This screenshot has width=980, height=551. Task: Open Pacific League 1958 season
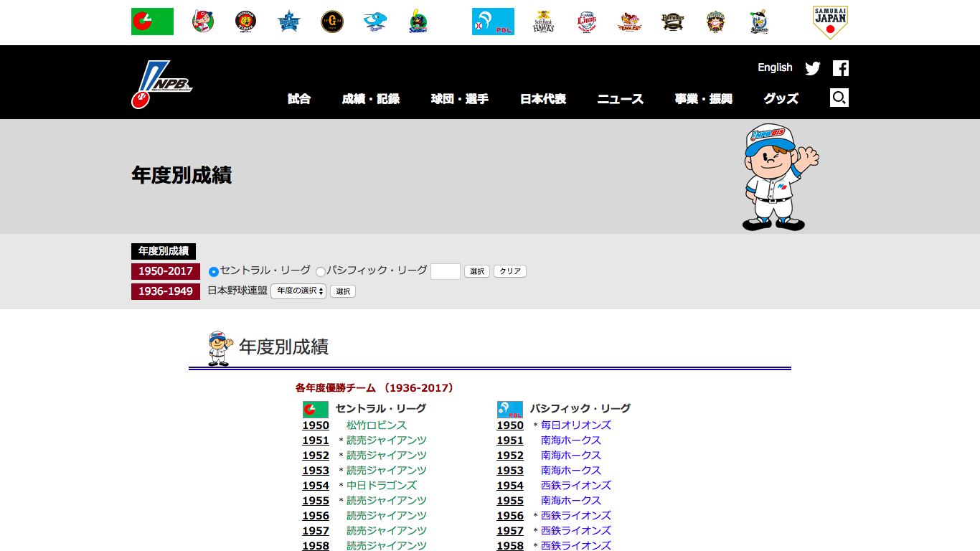point(510,546)
